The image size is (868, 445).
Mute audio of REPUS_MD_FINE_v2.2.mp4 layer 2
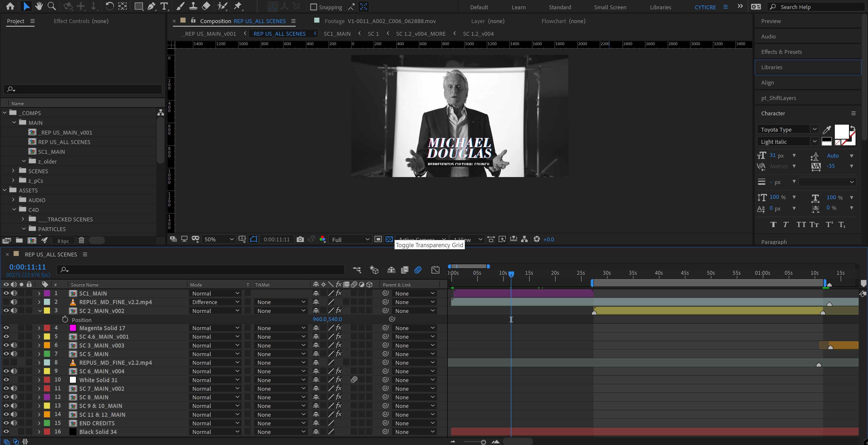(x=14, y=302)
